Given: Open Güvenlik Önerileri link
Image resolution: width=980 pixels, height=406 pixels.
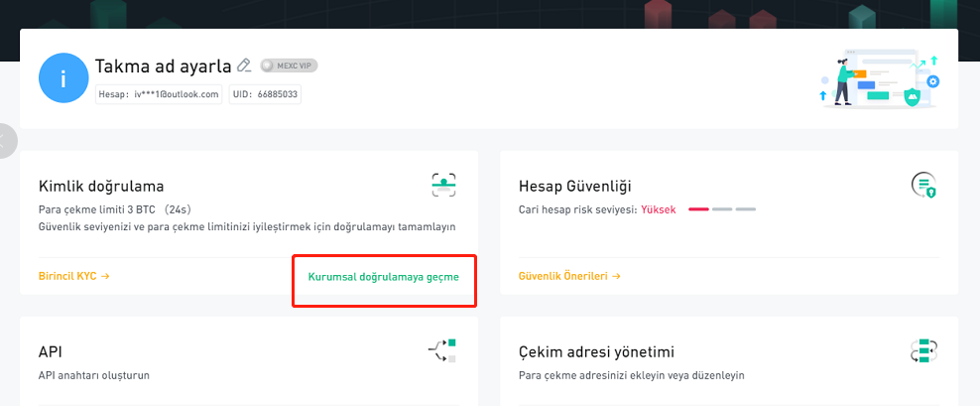Looking at the screenshot, I should [569, 276].
